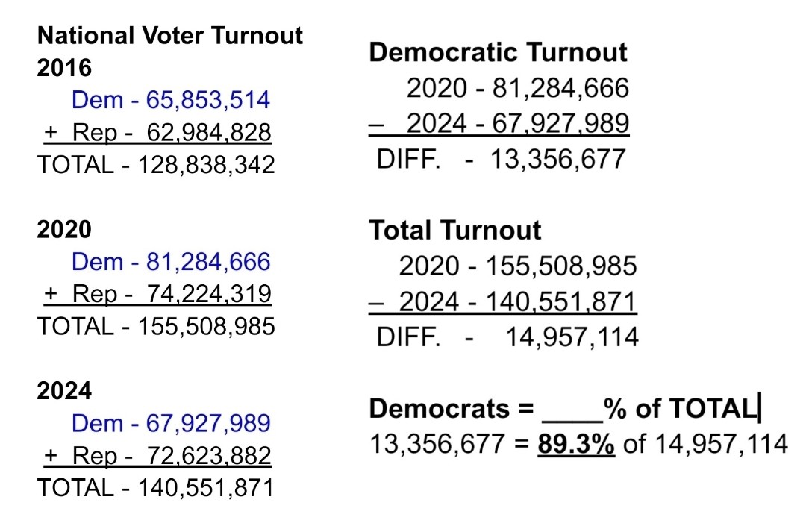Click the Democratic Turnout heading

(x=499, y=52)
